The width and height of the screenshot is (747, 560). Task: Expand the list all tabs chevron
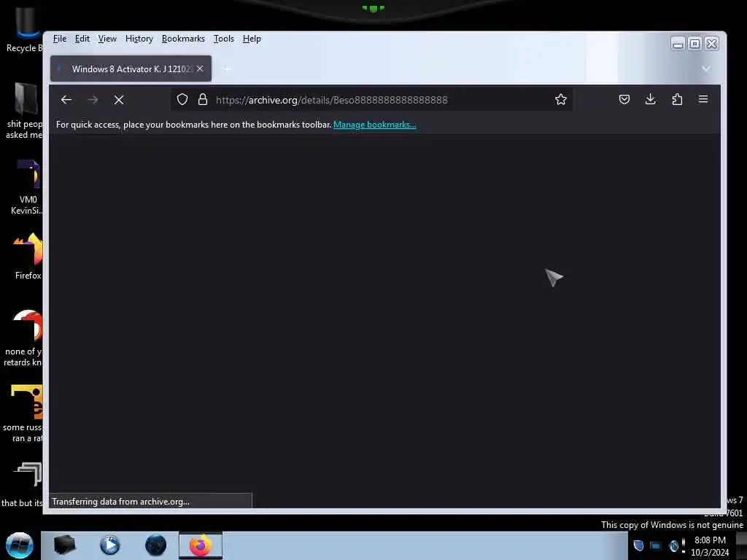706,69
